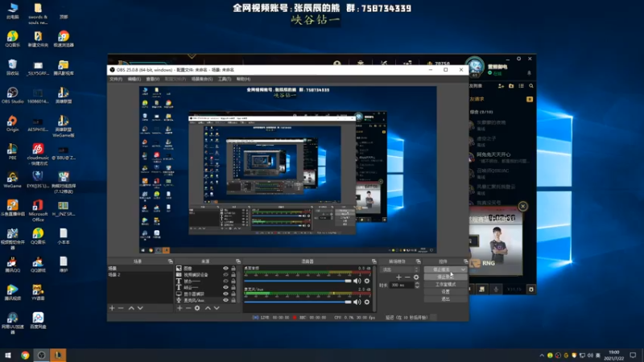Image resolution: width=644 pixels, height=362 pixels.
Task: Open the Origin desktop shortcut
Action: pos(12,124)
